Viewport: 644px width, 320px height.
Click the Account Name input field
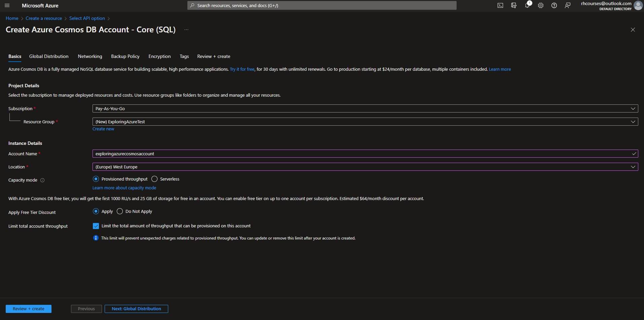pyautogui.click(x=365, y=154)
